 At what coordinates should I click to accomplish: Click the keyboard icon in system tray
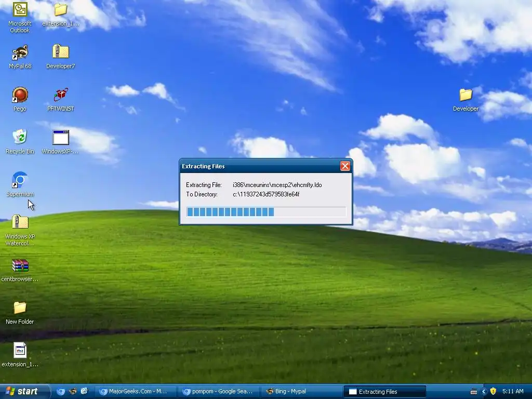(x=474, y=392)
